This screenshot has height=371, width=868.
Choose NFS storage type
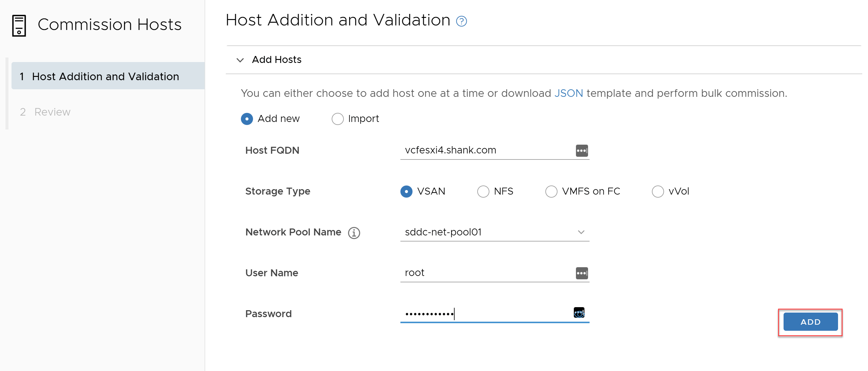pos(483,191)
